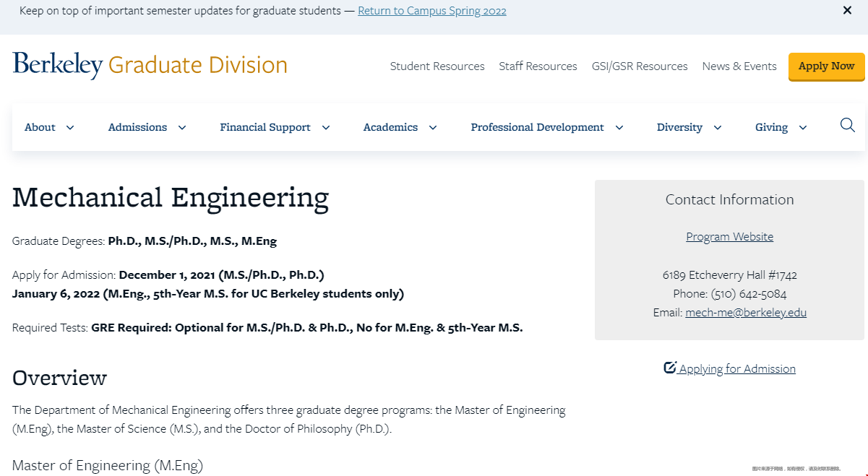The width and height of the screenshot is (868, 476).
Task: Open the Giving menu item
Action: coord(771,127)
